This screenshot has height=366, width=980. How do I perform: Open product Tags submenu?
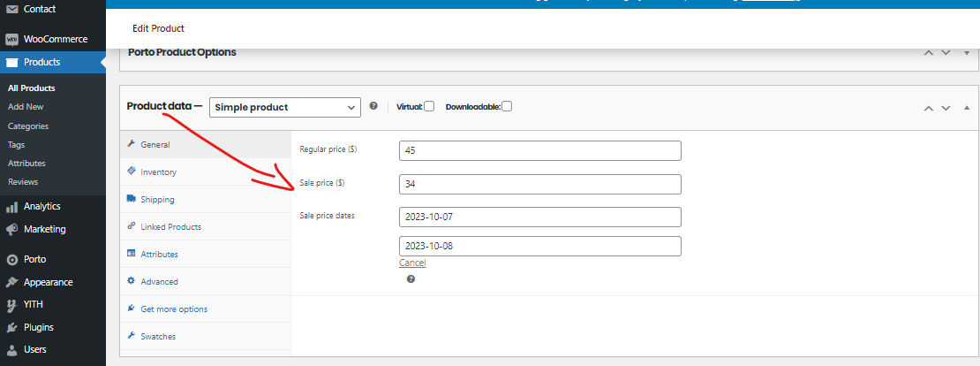point(16,144)
